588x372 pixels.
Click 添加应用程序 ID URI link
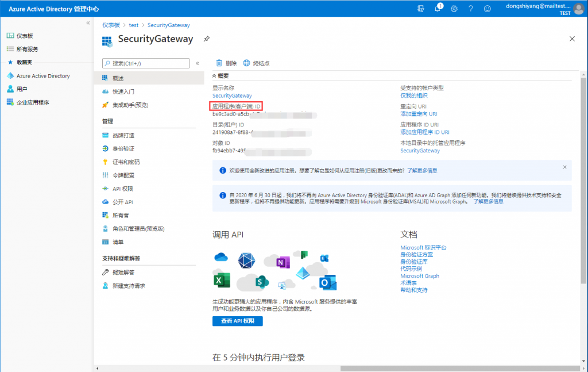point(424,132)
